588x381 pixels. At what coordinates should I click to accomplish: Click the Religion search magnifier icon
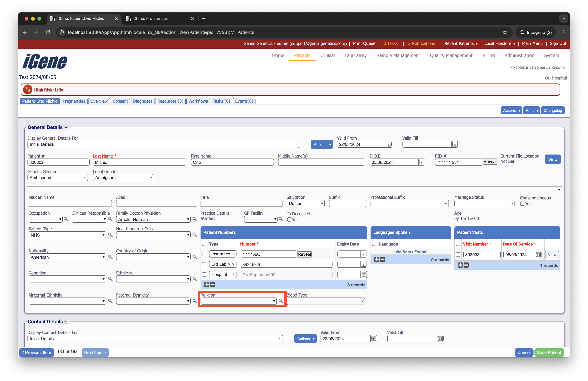point(281,301)
